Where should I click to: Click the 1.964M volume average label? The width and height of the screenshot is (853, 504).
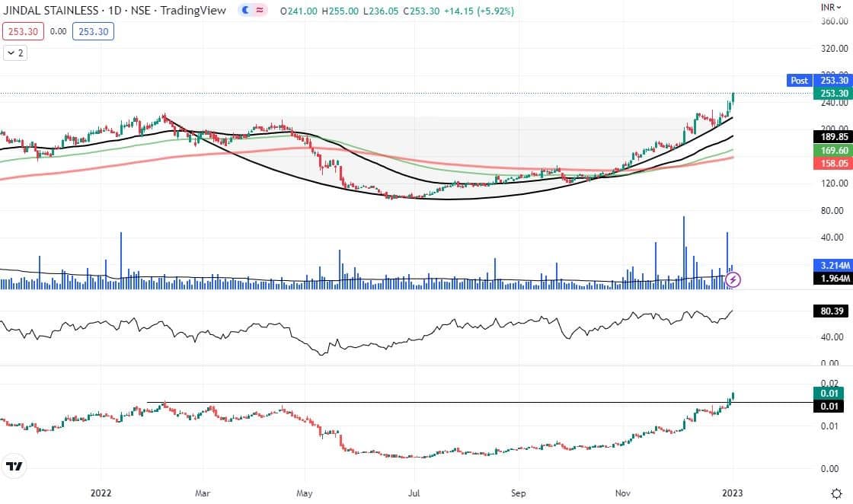pos(829,279)
